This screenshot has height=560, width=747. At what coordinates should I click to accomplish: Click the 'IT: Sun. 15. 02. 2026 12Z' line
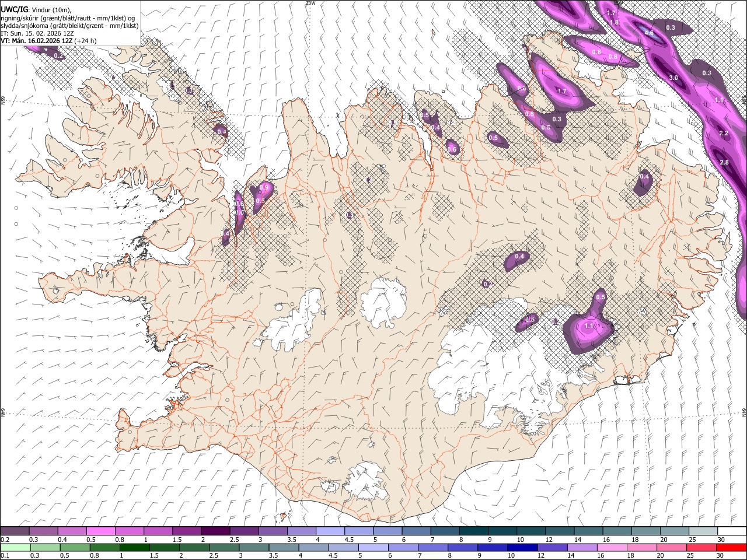click(x=37, y=33)
